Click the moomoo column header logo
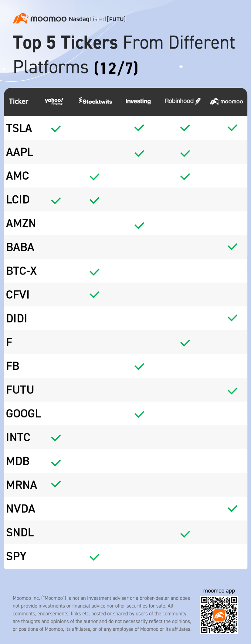Image resolution: width=251 pixels, height=644 pixels. point(226,101)
